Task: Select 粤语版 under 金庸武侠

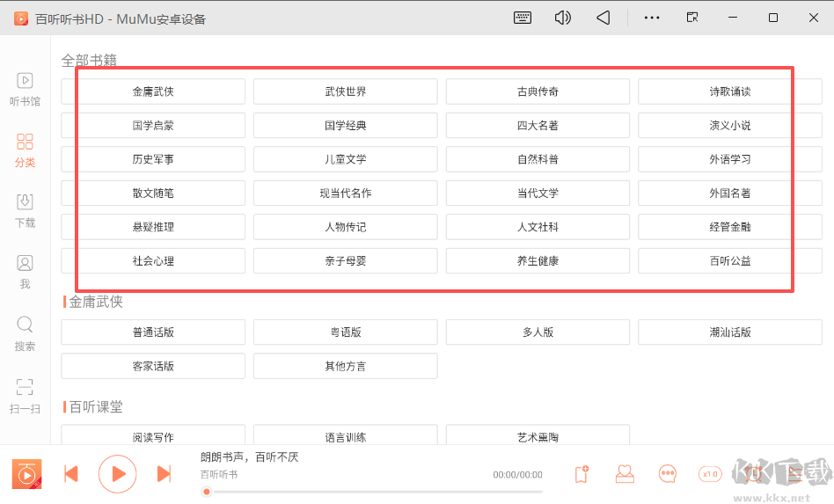Action: 345,332
